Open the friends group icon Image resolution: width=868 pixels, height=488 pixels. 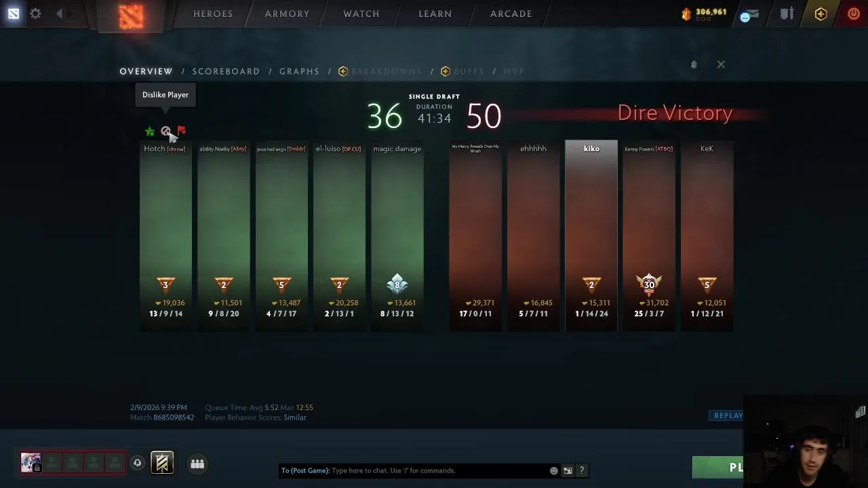(197, 464)
